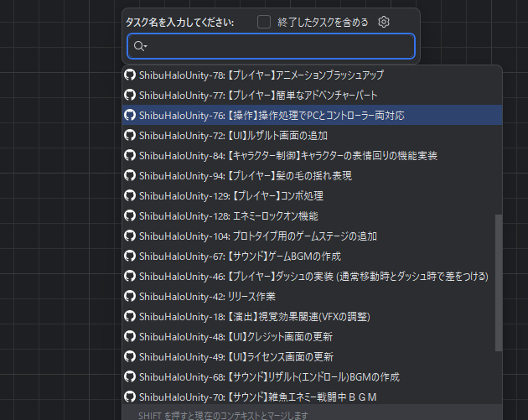The image size is (528, 420).
Task: Choose ShibuHaloUnity-76 操作処理でPCとコントローラー両対応
Action: point(312,115)
